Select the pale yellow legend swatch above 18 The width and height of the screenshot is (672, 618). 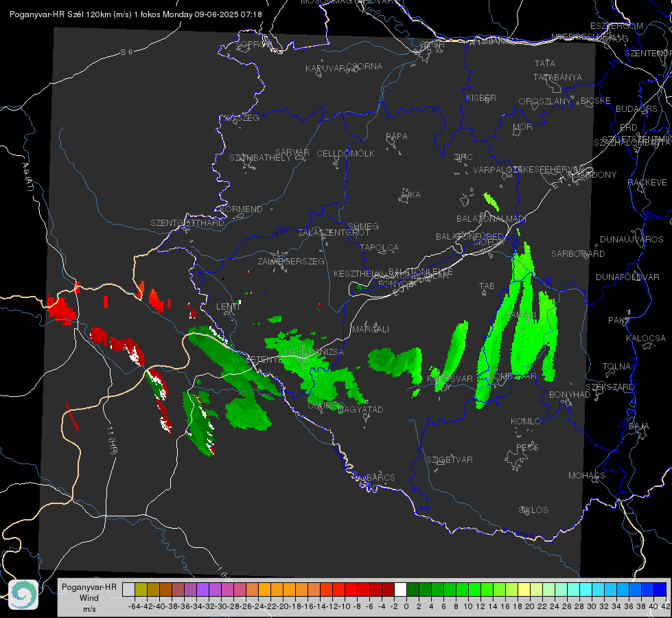[x=524, y=589]
